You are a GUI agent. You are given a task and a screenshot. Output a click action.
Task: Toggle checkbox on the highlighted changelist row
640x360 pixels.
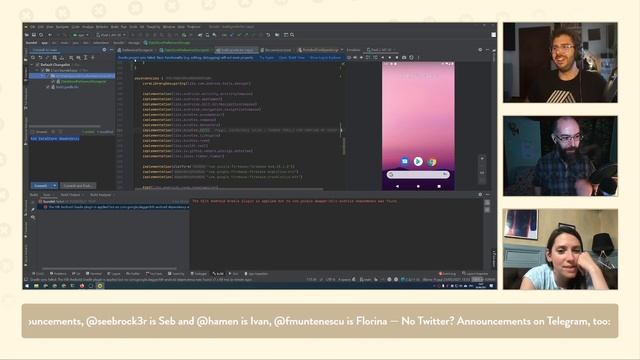coord(47,76)
